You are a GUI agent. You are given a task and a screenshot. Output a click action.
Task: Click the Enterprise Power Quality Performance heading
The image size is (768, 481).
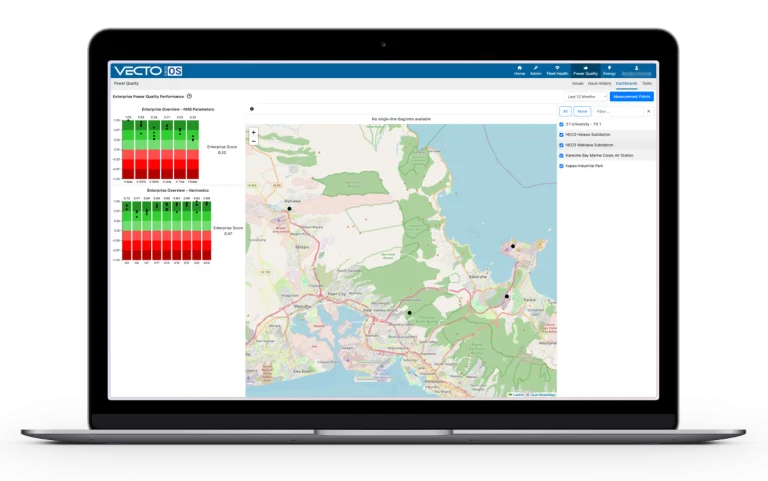tap(148, 96)
